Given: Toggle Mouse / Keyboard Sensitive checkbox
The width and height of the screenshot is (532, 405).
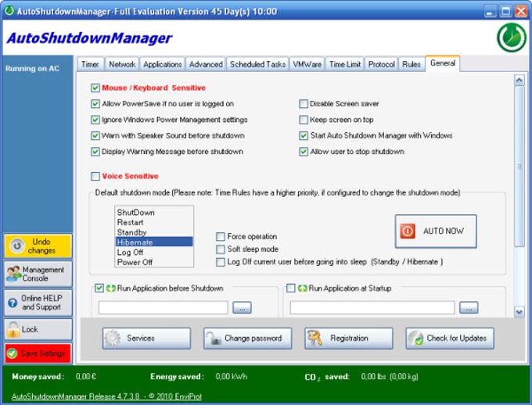Looking at the screenshot, I should [x=95, y=88].
